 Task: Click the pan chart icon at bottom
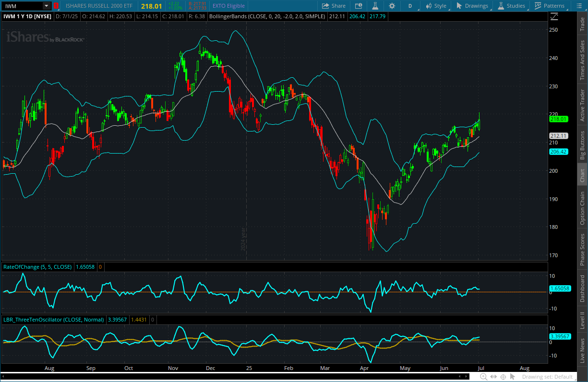tap(493, 377)
